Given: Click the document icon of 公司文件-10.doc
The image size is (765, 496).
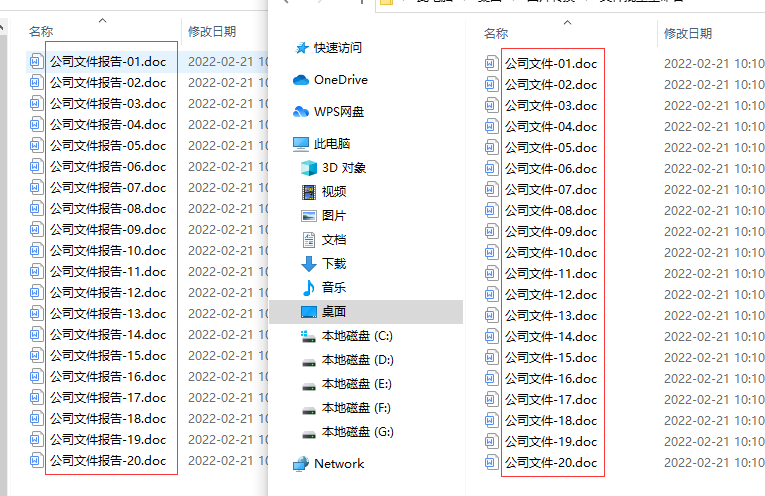Looking at the screenshot, I should [491, 253].
